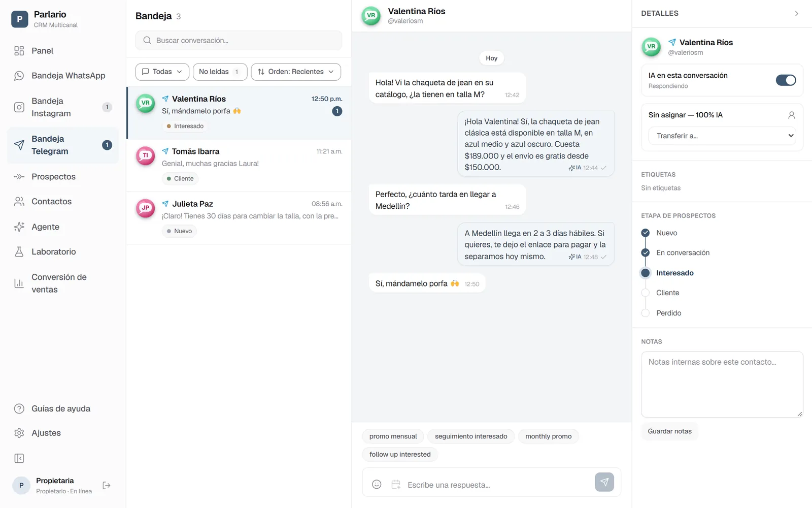Open Guías de ayuda question icon
Viewport: 812px width, 508px height.
coord(19,408)
